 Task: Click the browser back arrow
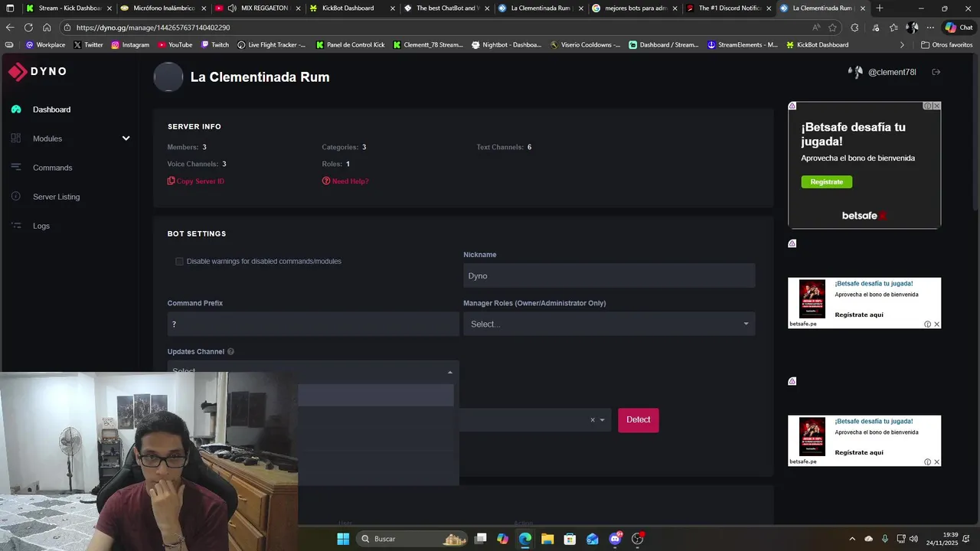pos(10,28)
